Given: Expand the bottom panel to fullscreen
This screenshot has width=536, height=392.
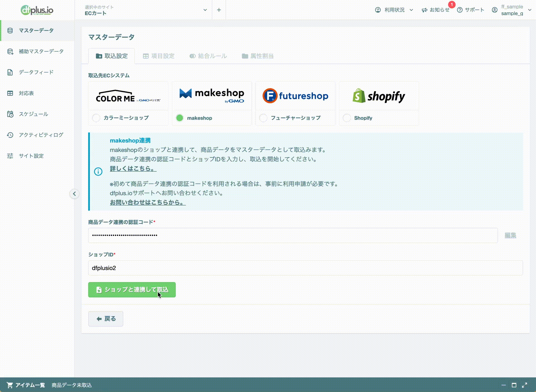Looking at the screenshot, I should click(525, 385).
